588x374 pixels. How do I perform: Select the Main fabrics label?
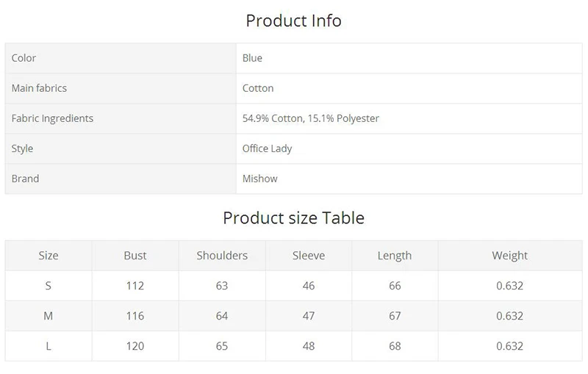coord(39,88)
